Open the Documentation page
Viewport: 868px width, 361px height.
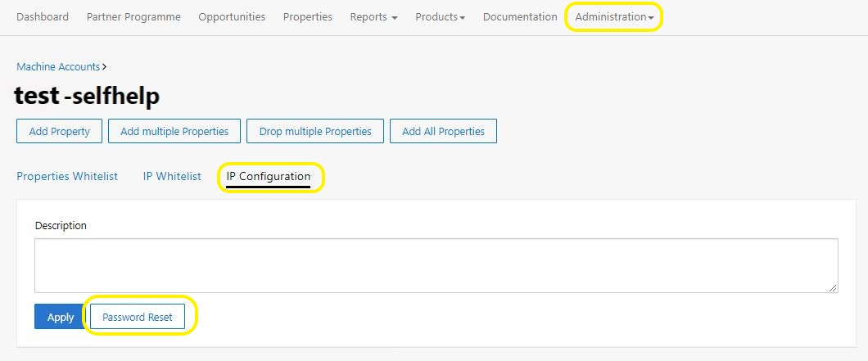(520, 16)
